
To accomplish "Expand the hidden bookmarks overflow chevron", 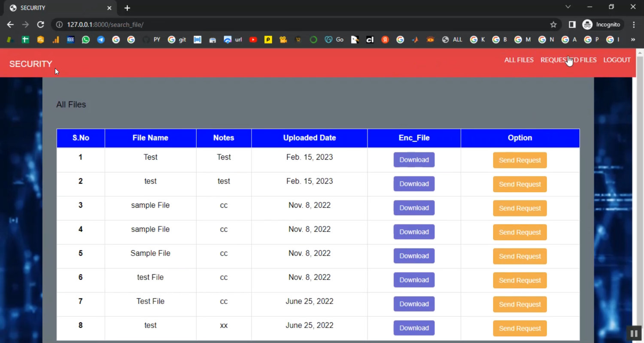I will (x=632, y=39).
